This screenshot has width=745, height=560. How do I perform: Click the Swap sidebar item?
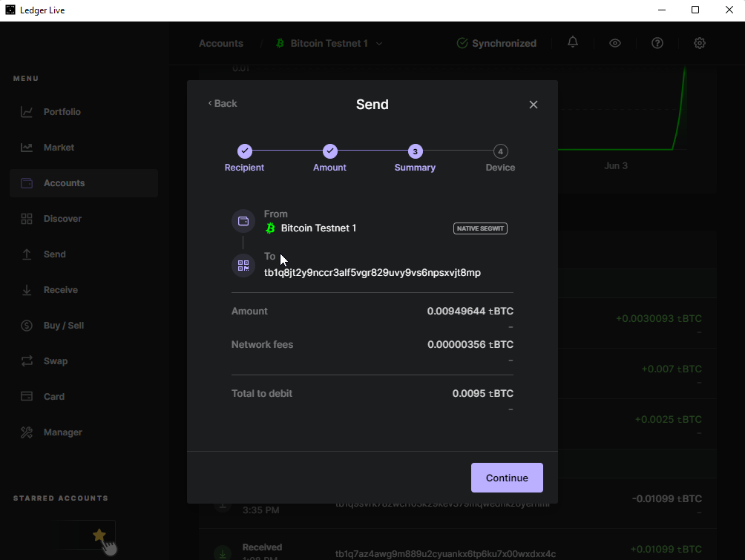point(56,361)
